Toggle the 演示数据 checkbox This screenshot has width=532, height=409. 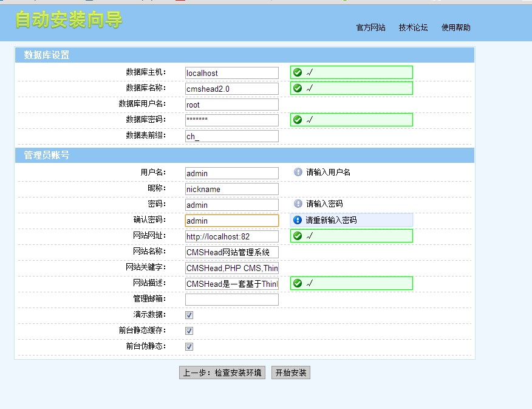click(189, 315)
